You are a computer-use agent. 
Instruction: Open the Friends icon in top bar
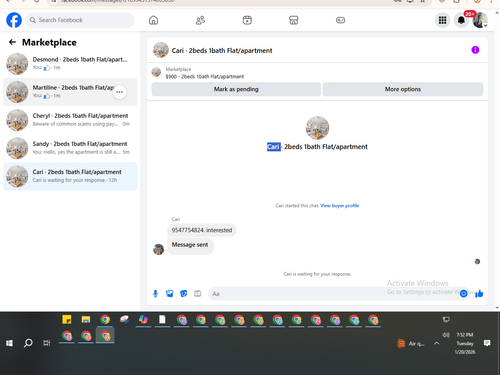pos(200,20)
